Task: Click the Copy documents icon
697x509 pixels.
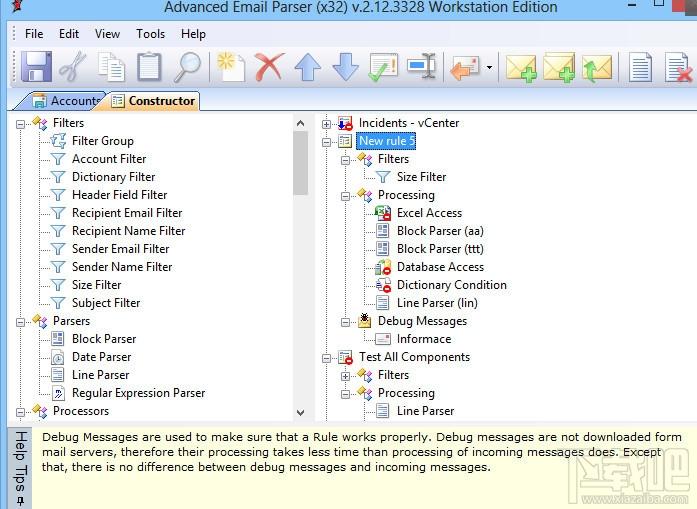Action: pyautogui.click(x=111, y=67)
